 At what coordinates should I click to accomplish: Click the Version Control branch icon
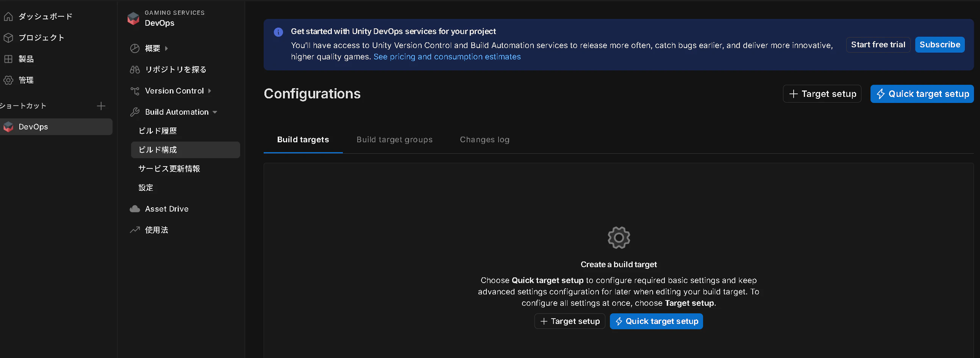[x=135, y=91]
